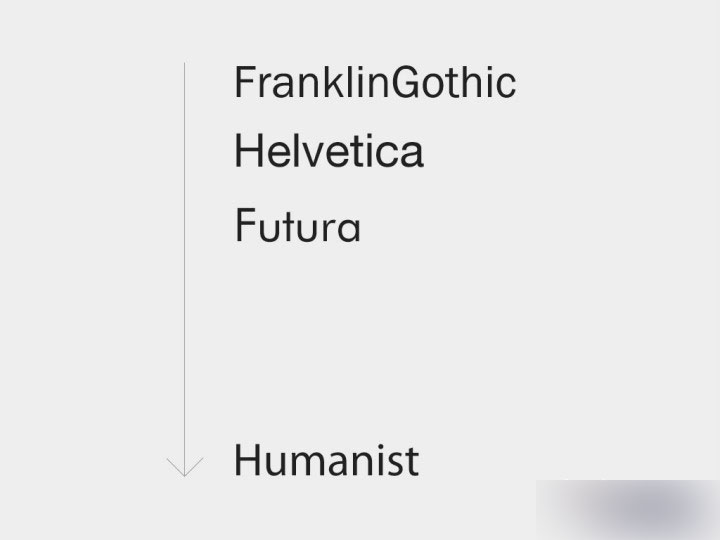
Task: Click the thin vertical line above arrowhead
Action: [x=185, y=264]
